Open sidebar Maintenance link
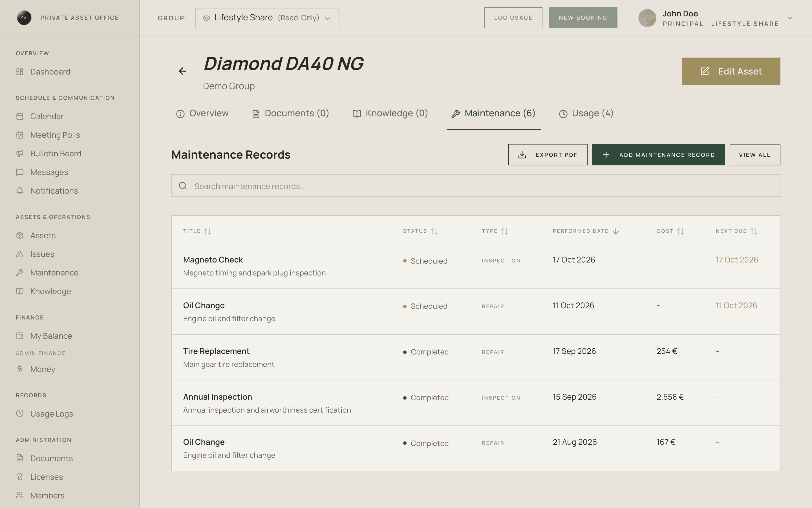Viewport: 812px width, 508px height. 47,272
